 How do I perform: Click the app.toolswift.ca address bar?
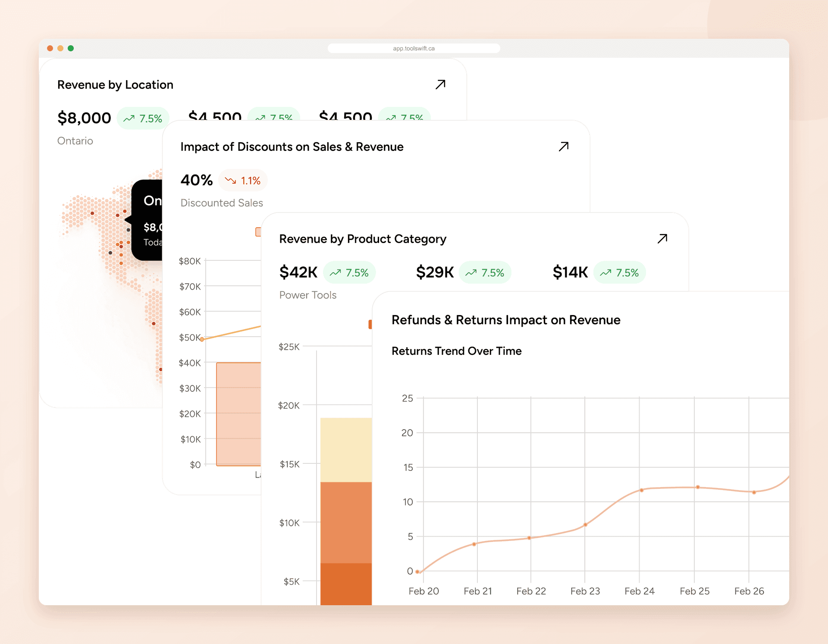click(x=414, y=48)
